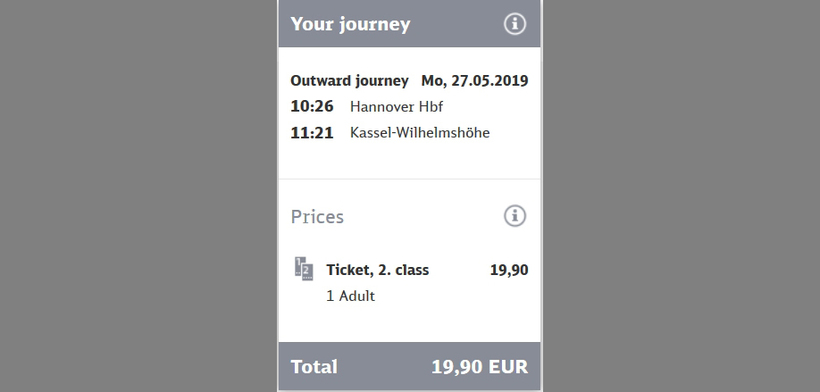Select the Your journey header title
This screenshot has height=392, width=820.
coord(350,25)
